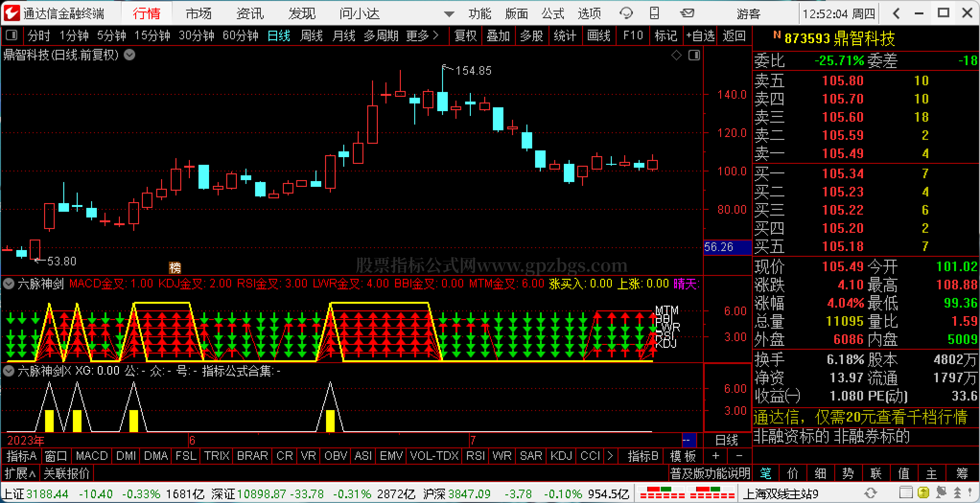Open the 模板 template tab
This screenshot has height=503, width=980.
pyautogui.click(x=683, y=456)
